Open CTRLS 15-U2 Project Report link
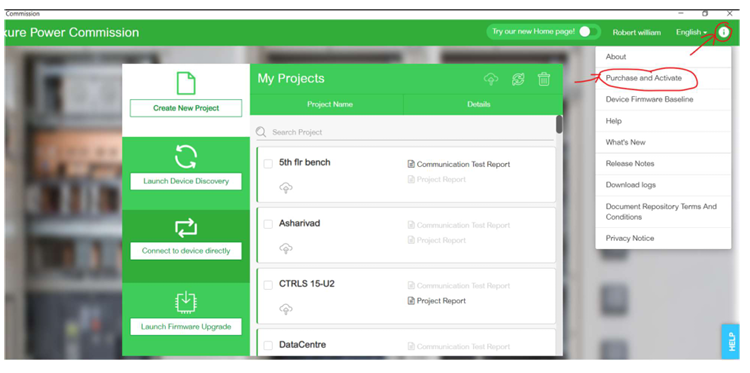750x373 pixels. pyautogui.click(x=441, y=301)
